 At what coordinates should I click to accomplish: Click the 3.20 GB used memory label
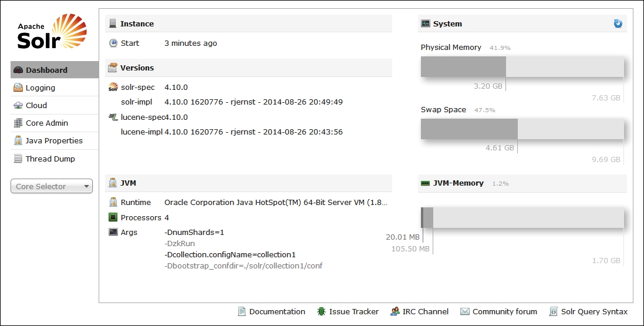point(488,86)
